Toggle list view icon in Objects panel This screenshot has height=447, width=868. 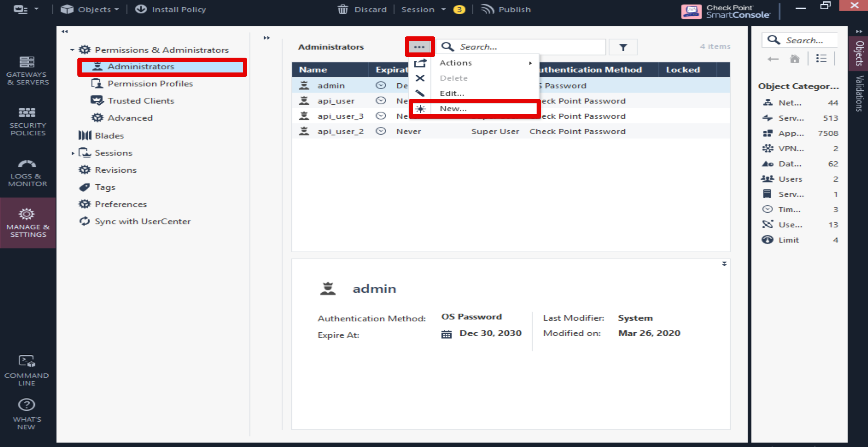pos(821,59)
